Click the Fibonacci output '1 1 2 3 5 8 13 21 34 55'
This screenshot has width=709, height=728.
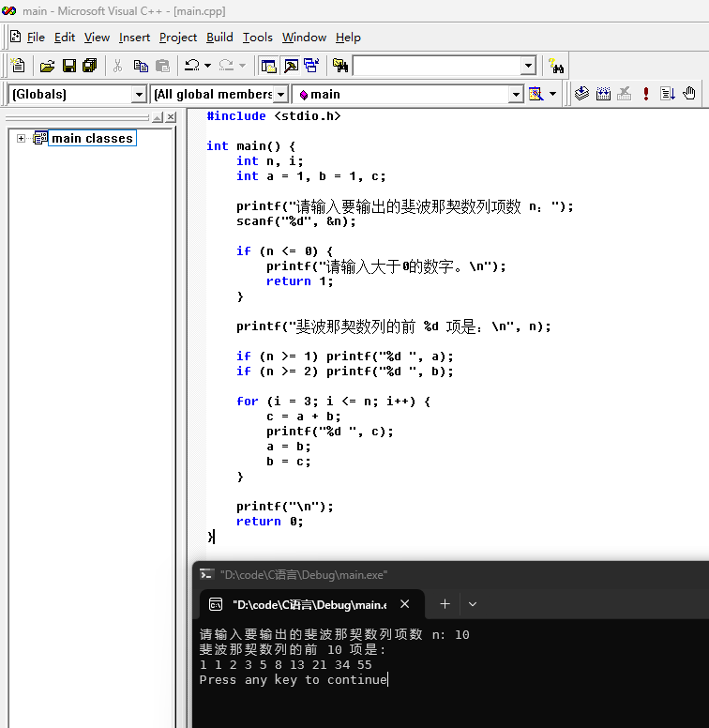286,665
